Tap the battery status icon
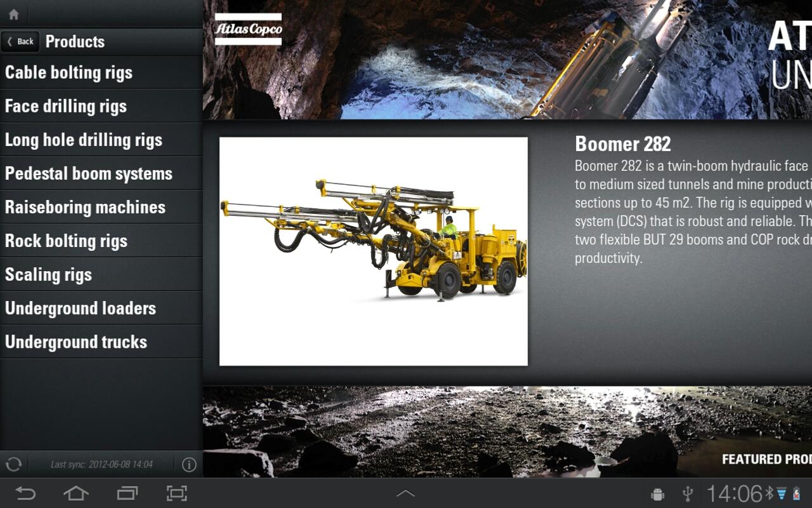The image size is (812, 508). [x=797, y=493]
